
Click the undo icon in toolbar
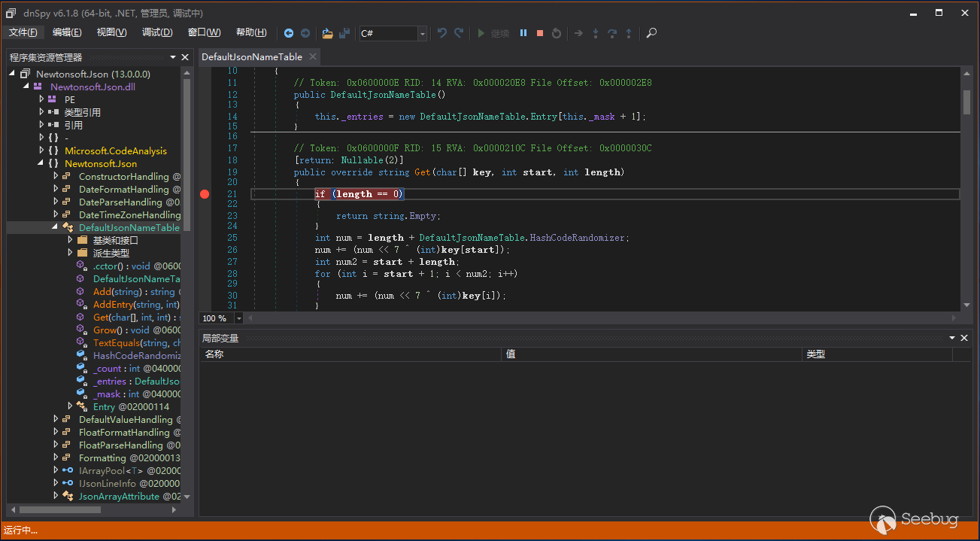[x=442, y=33]
